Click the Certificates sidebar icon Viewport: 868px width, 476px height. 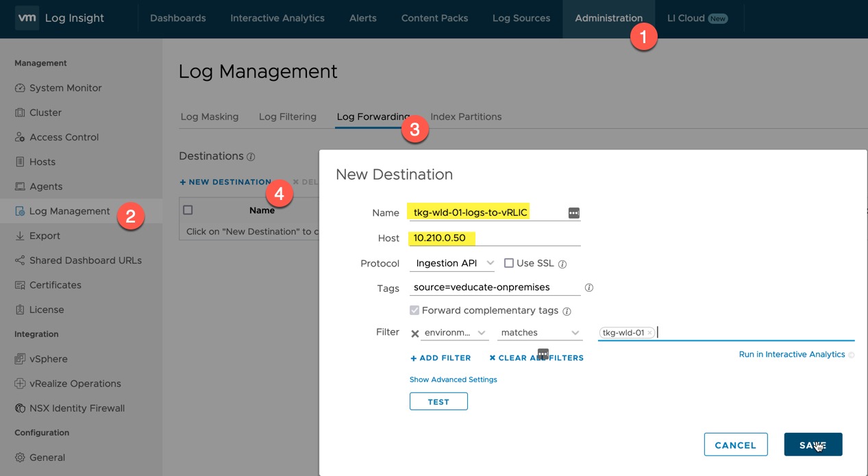20,286
